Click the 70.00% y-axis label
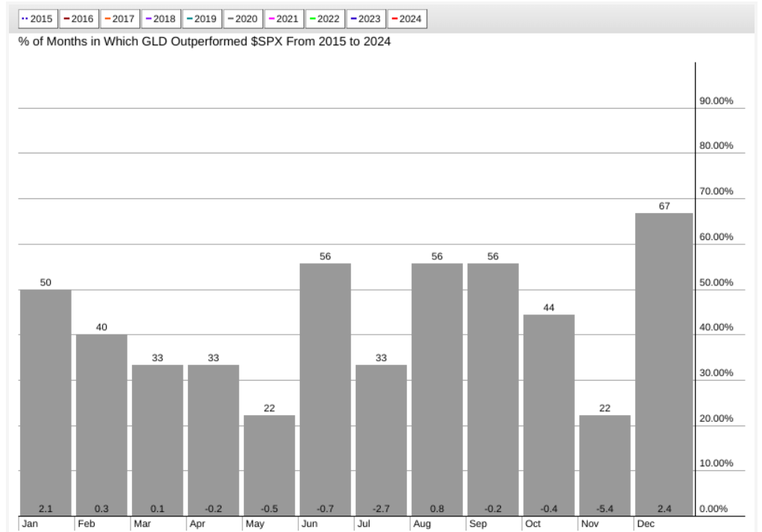 (x=716, y=191)
